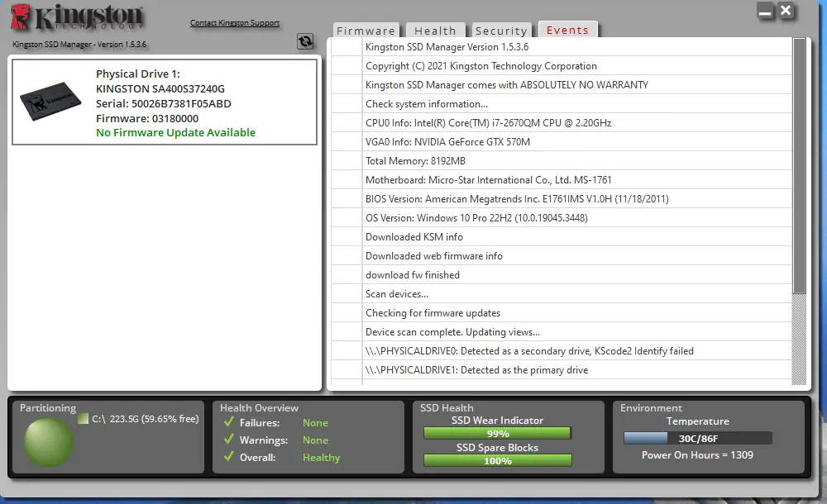
Task: Select event 'Copyright (C) 2021 Kingston Technology Corporation'
Action: coord(562,66)
